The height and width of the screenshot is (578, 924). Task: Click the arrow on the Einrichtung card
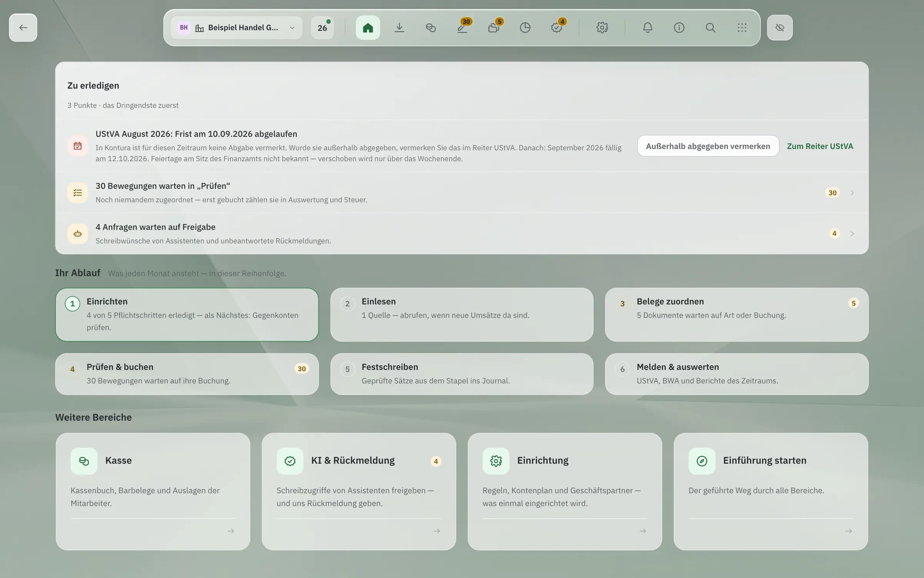(643, 531)
